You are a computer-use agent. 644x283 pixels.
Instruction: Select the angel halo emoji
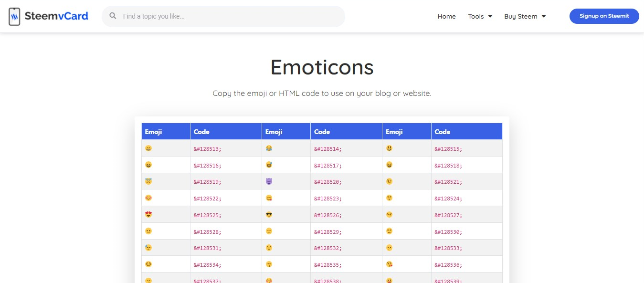pos(148,181)
